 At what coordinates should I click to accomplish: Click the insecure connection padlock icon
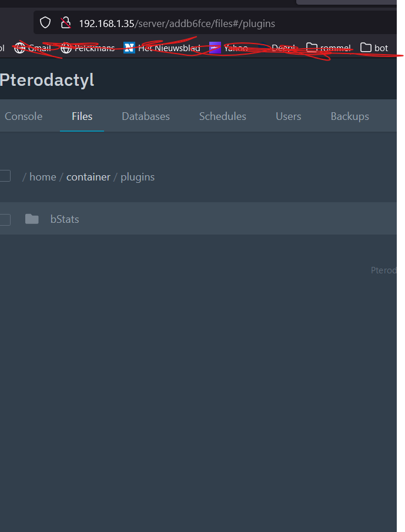click(x=65, y=22)
